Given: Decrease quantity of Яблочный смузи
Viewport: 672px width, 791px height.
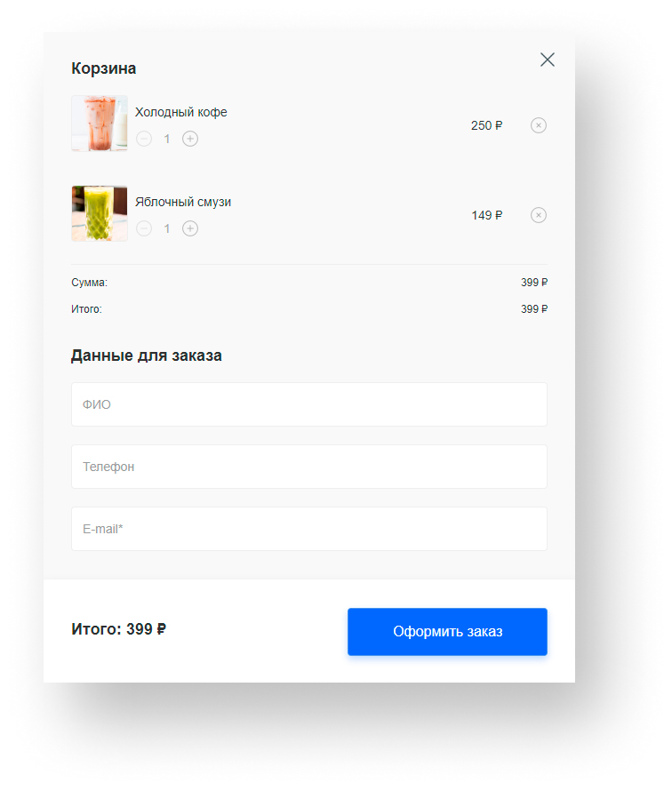Looking at the screenshot, I should point(144,228).
